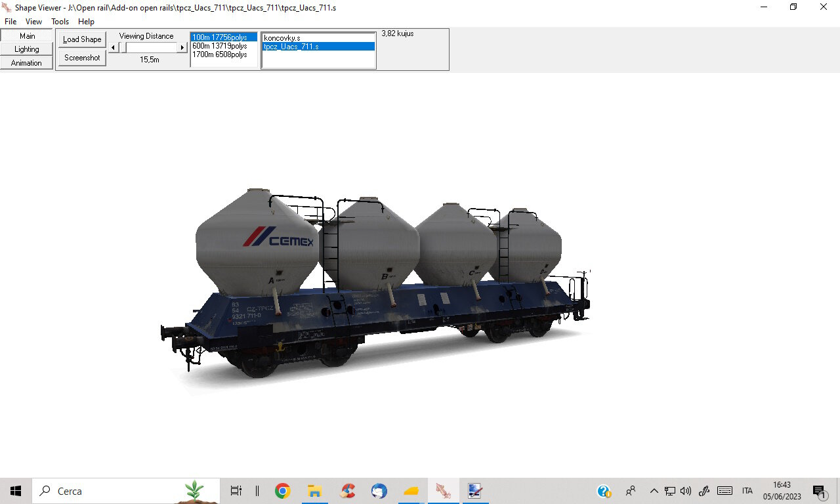Click the ITA language indicator
Viewport: 840px width, 504px height.
pos(747,491)
